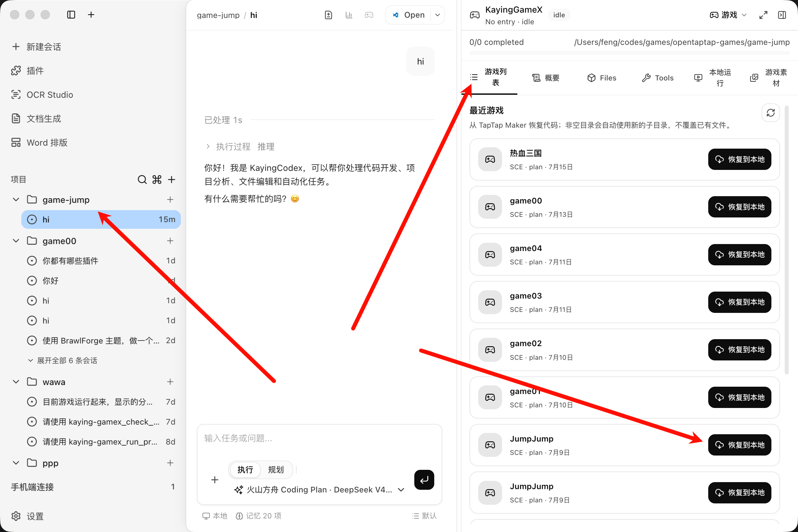
Task: Open session kaying-gamex_check
Action: tap(101, 422)
